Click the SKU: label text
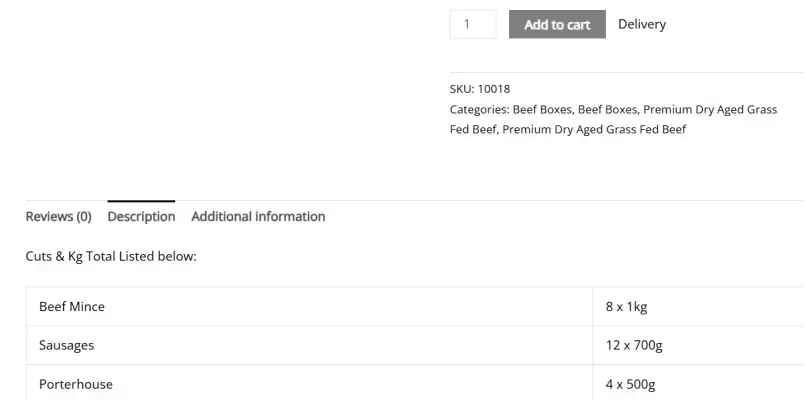Image resolution: width=805 pixels, height=400 pixels. [x=462, y=89]
